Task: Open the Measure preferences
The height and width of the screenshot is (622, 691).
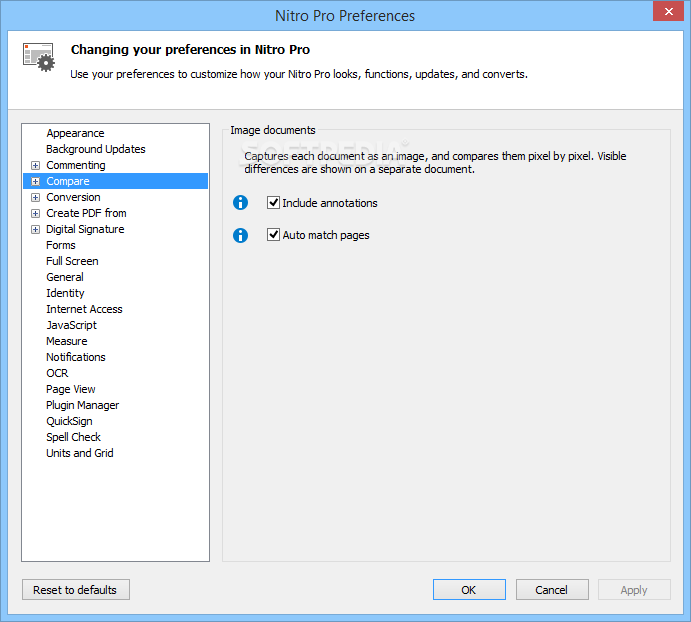Action: click(x=67, y=341)
